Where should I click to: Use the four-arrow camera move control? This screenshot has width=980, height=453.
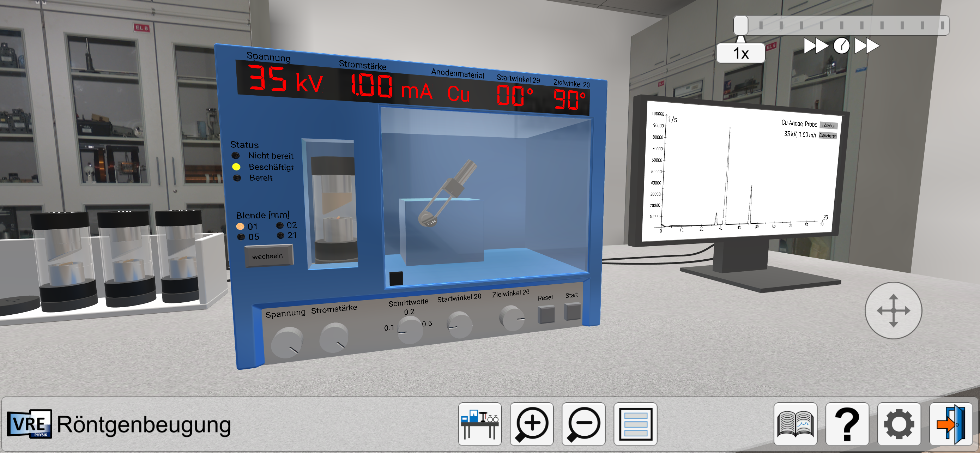click(893, 310)
